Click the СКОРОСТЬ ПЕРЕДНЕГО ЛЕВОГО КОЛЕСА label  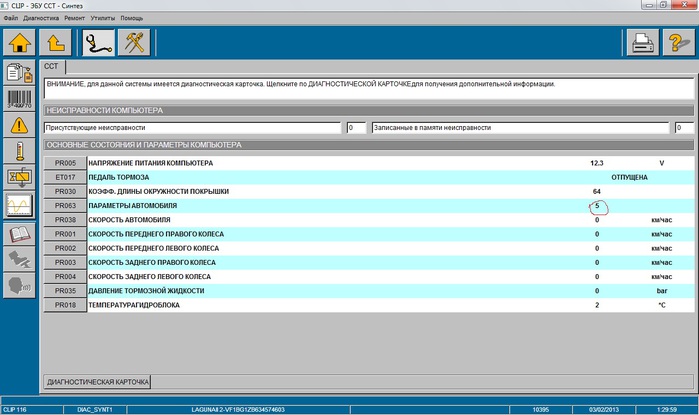(x=153, y=249)
